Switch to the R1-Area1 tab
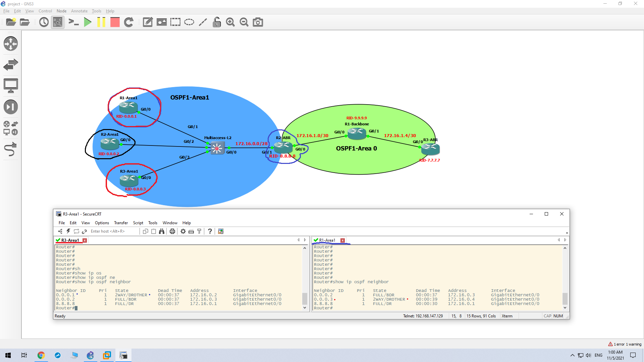Viewport: 644px width, 362px height. 327,240
